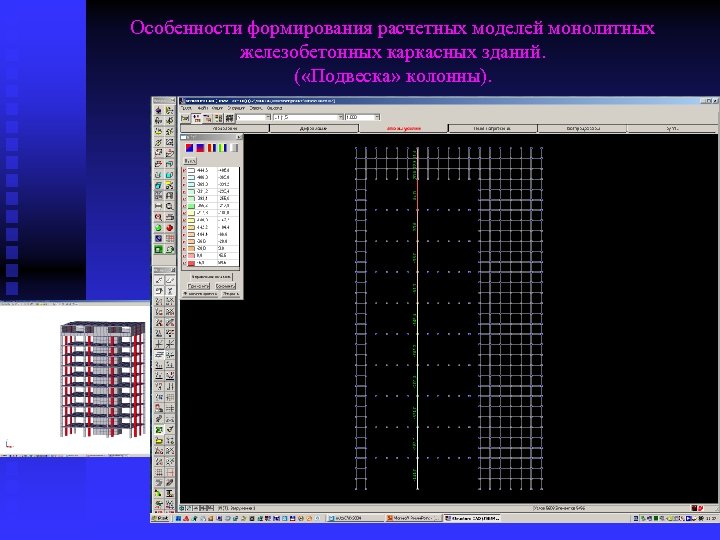Toggle checkbox of second scale row from top
Image resolution: width=720 pixels, height=540 pixels.
click(x=185, y=177)
